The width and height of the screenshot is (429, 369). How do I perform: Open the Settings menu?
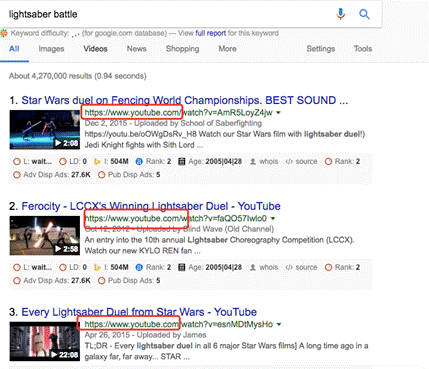click(x=320, y=49)
